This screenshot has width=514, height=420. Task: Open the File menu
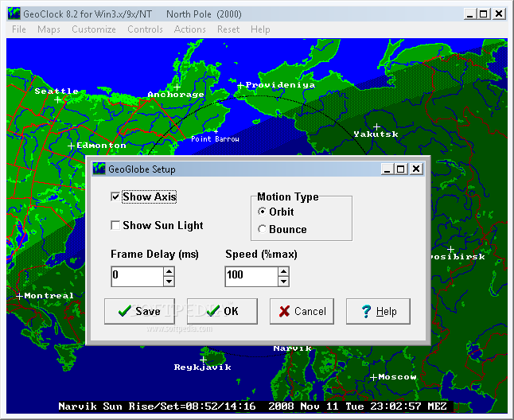18,29
